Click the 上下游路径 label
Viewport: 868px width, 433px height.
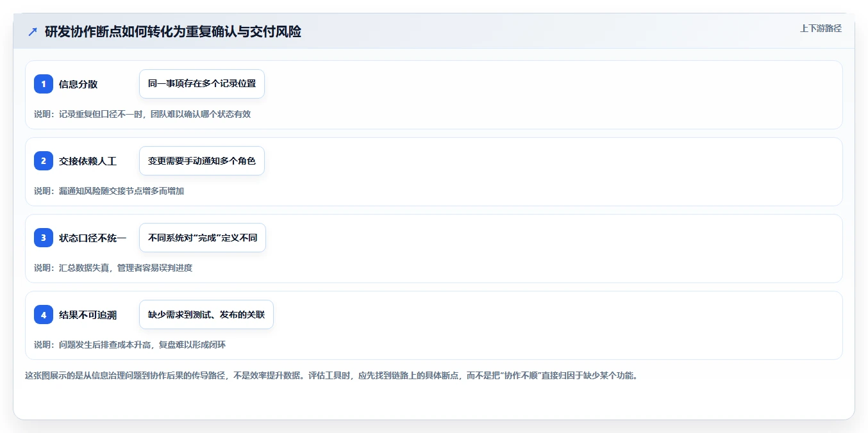[x=821, y=28]
